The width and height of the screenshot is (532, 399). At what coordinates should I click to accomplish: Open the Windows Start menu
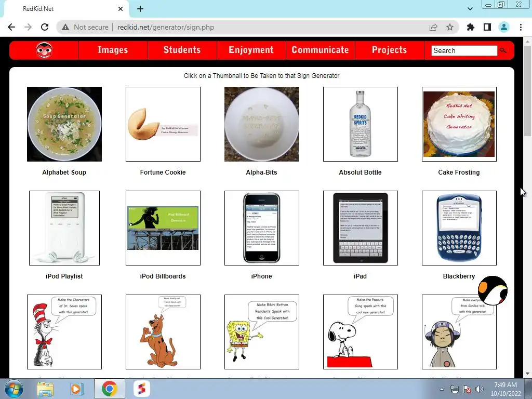coord(13,389)
